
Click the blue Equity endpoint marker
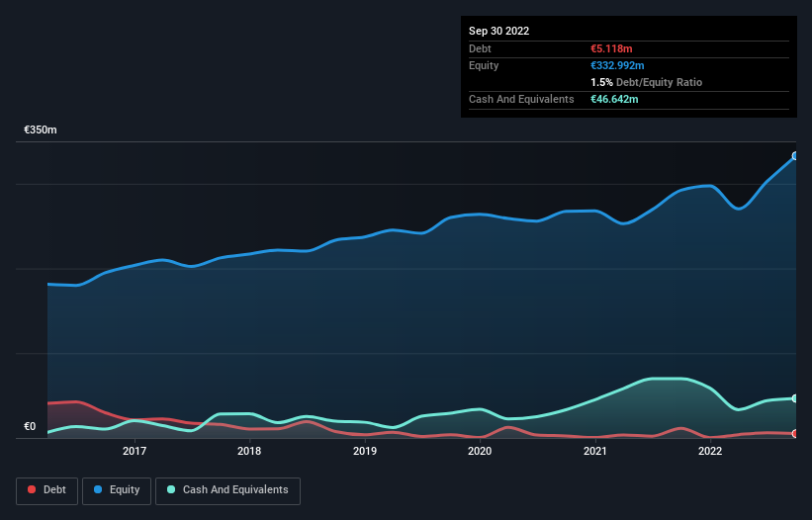pyautogui.click(x=794, y=156)
